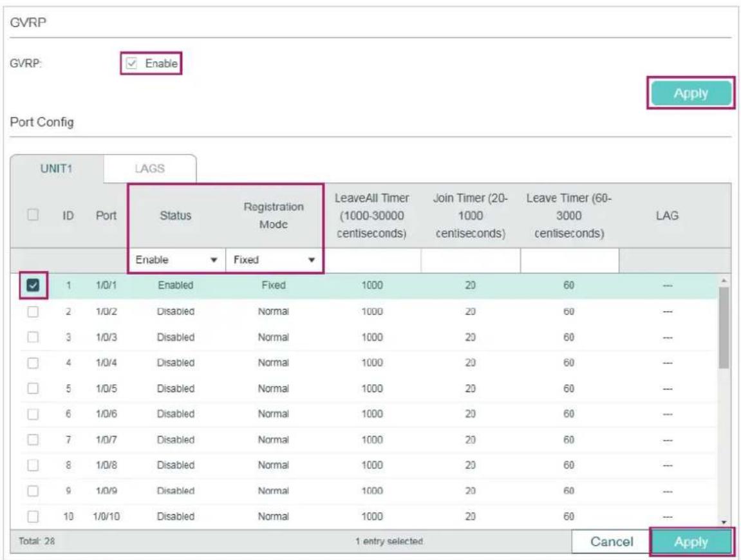This screenshot has width=741, height=560.
Task: Tick the select-all checkbox in table header
Action: (33, 214)
